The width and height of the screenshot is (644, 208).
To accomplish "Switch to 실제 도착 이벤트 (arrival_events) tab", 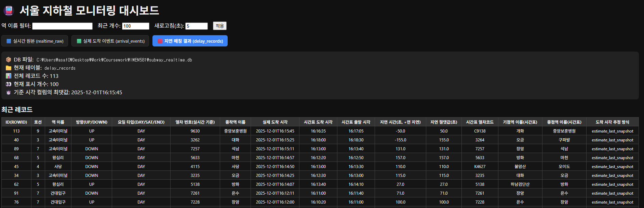I will point(110,41).
